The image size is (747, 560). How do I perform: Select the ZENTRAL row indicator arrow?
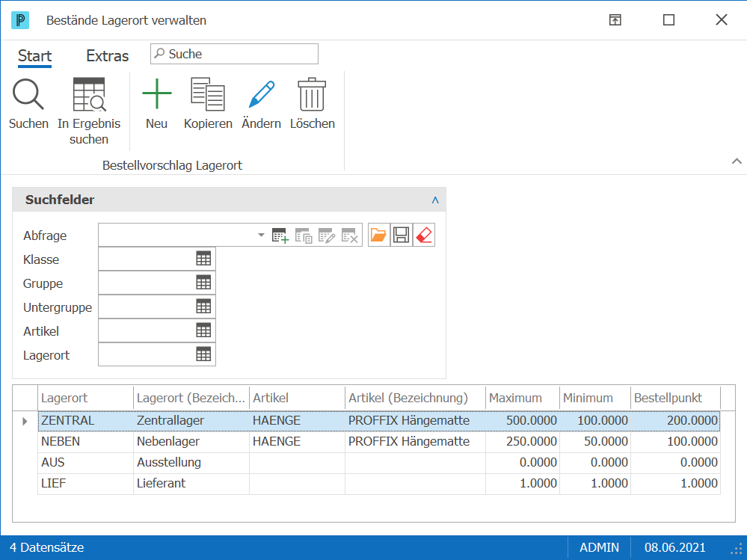[25, 421]
